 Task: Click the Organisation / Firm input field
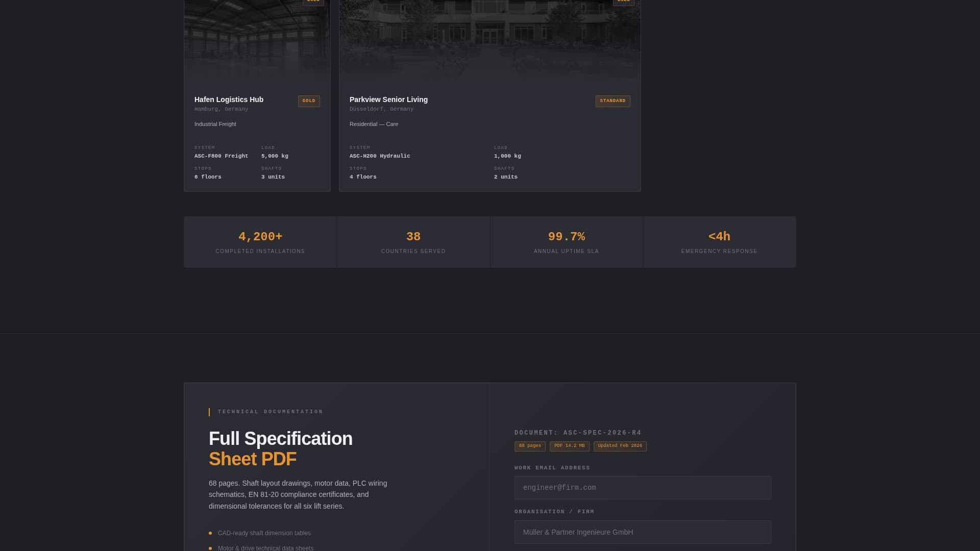click(x=642, y=532)
